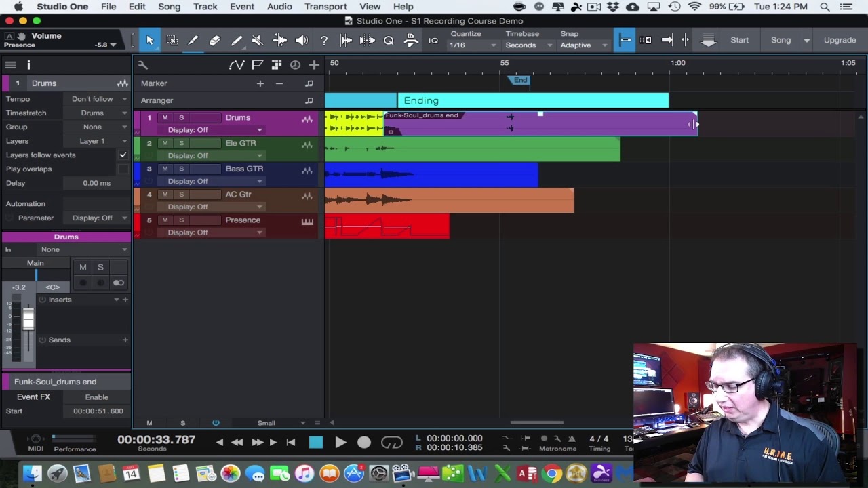Open the track list lines icon
This screenshot has width=868, height=488.
click(11, 65)
